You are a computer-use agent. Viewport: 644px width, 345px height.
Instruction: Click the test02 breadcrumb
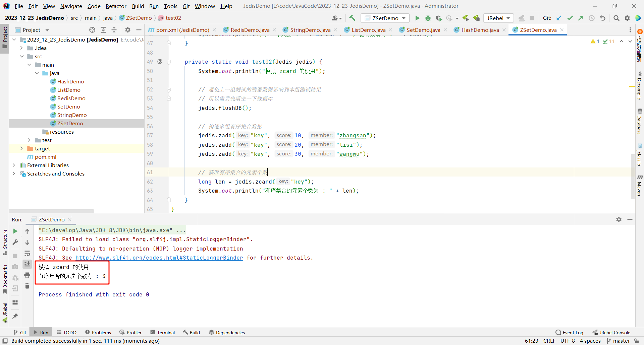coord(170,18)
